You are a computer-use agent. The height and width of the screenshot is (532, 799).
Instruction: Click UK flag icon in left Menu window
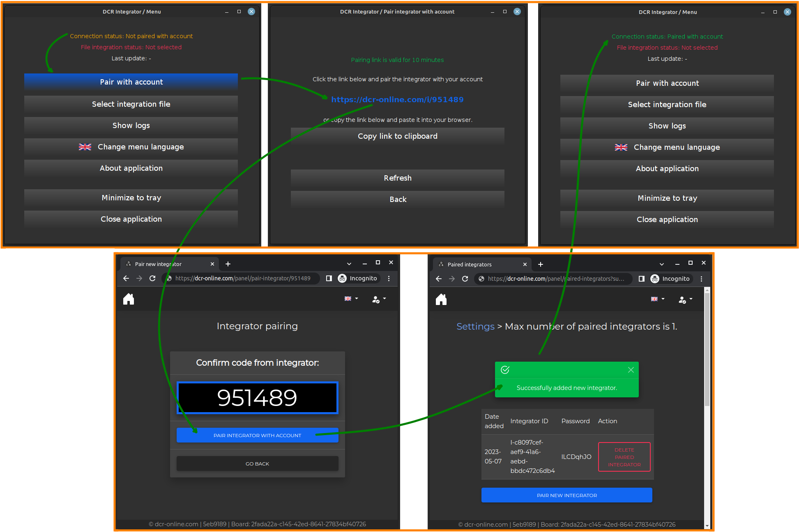point(85,147)
